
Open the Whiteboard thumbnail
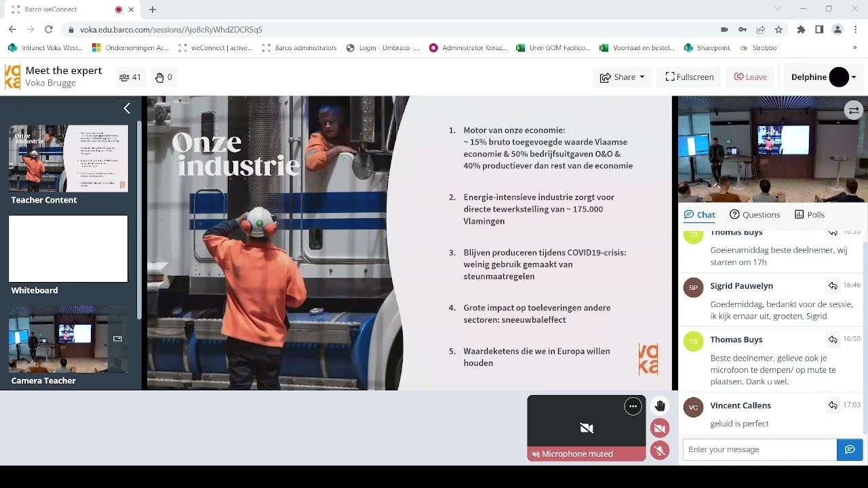pos(68,249)
